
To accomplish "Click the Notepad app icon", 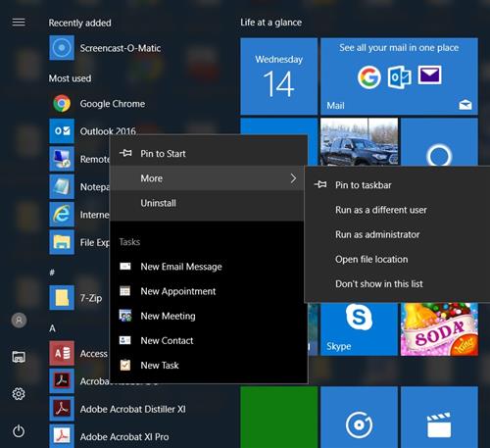I will click(62, 187).
